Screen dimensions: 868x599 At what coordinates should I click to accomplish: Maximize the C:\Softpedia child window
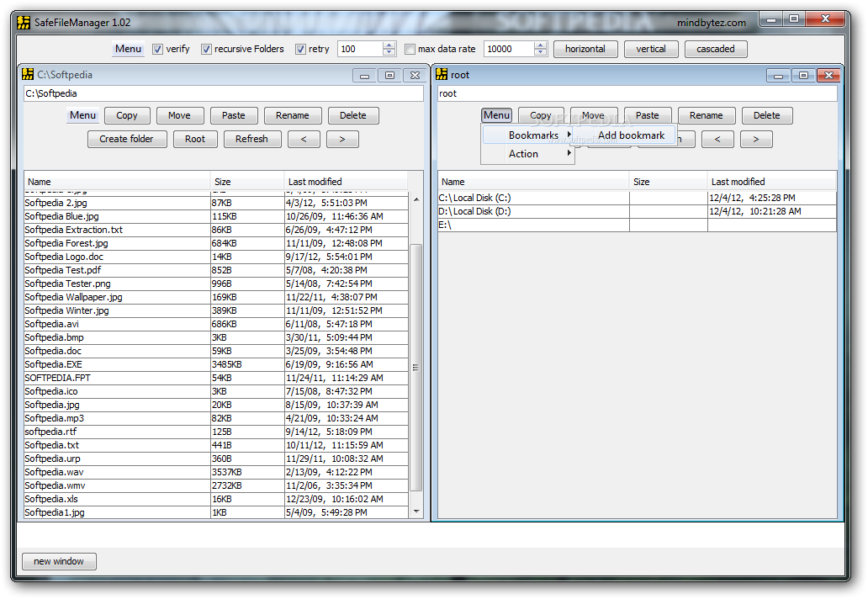pos(389,75)
